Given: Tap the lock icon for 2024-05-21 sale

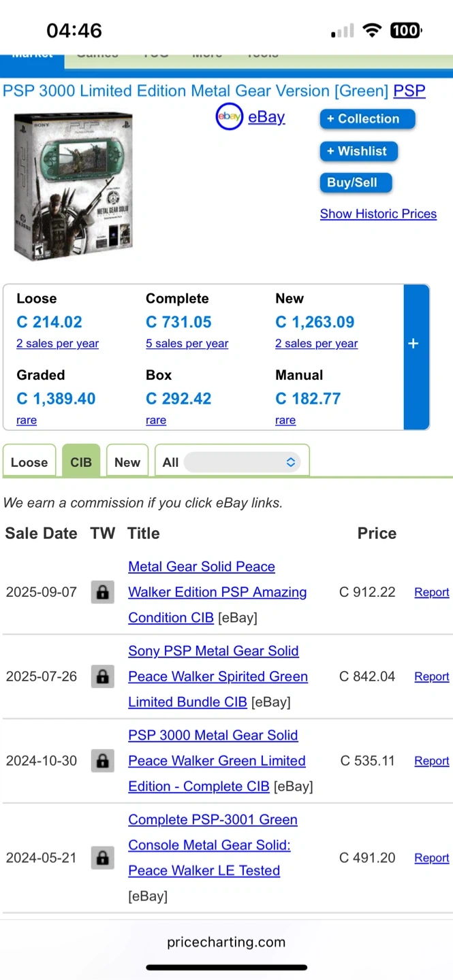Looking at the screenshot, I should click(102, 857).
